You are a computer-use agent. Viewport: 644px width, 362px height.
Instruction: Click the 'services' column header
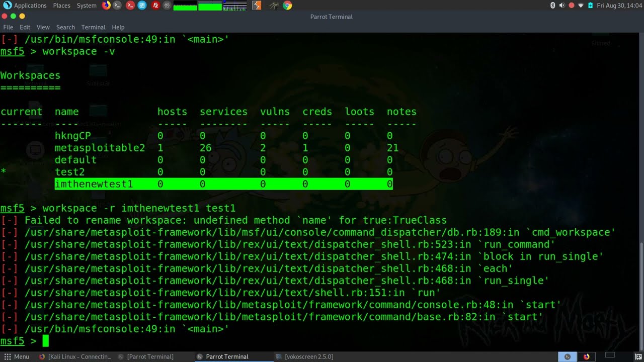point(223,112)
